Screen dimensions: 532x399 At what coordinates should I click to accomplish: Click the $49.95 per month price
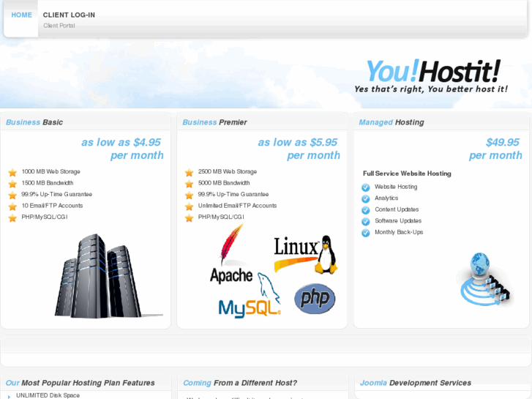click(495, 149)
